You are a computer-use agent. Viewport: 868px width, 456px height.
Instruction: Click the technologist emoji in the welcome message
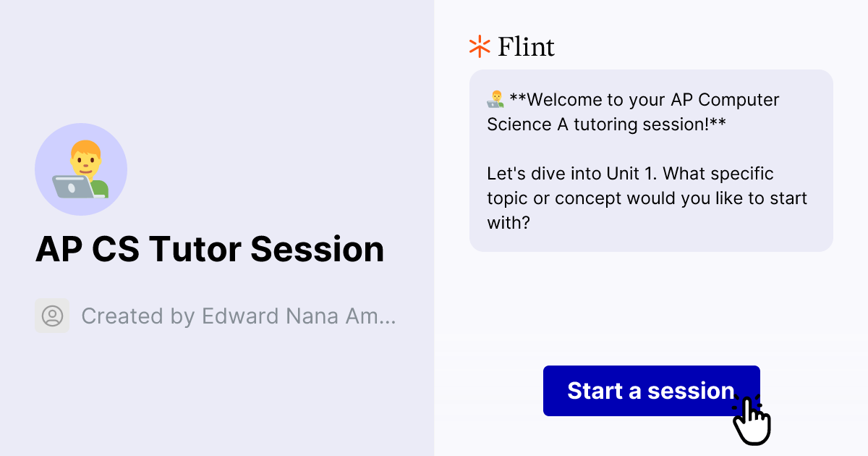[x=496, y=99]
